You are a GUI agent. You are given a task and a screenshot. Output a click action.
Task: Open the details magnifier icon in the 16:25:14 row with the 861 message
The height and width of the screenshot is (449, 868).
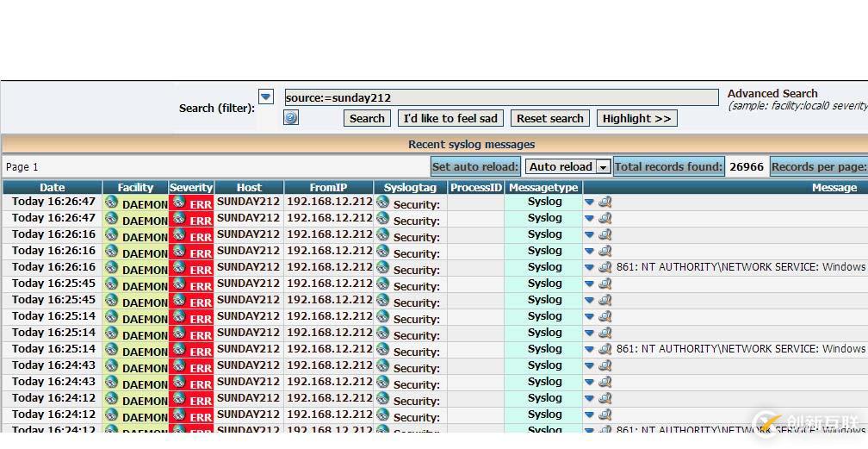(605, 349)
